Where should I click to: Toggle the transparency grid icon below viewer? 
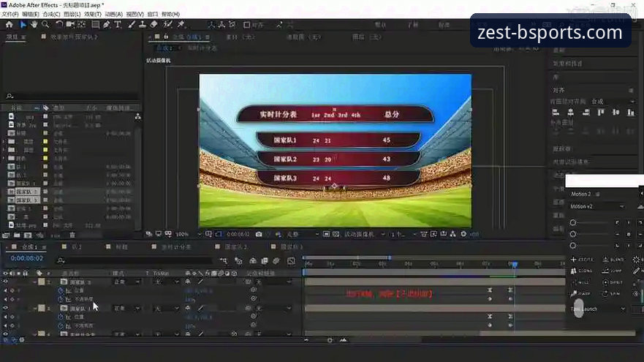pyautogui.click(x=336, y=234)
